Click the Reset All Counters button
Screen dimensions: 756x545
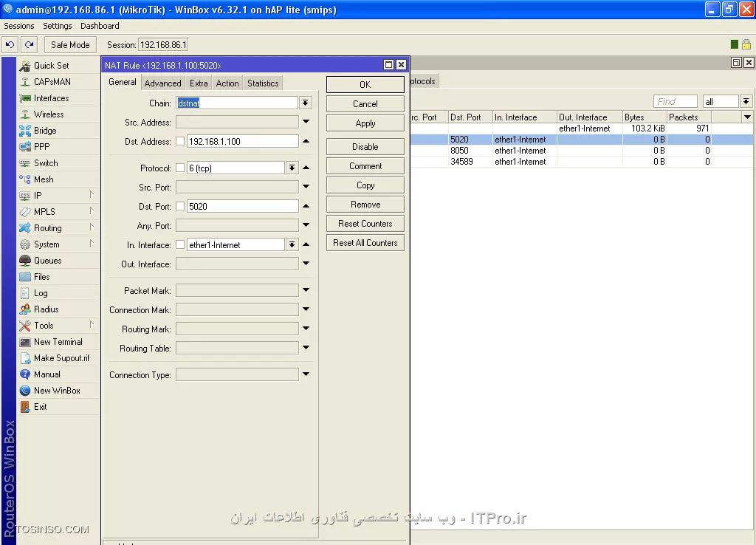pyautogui.click(x=365, y=243)
